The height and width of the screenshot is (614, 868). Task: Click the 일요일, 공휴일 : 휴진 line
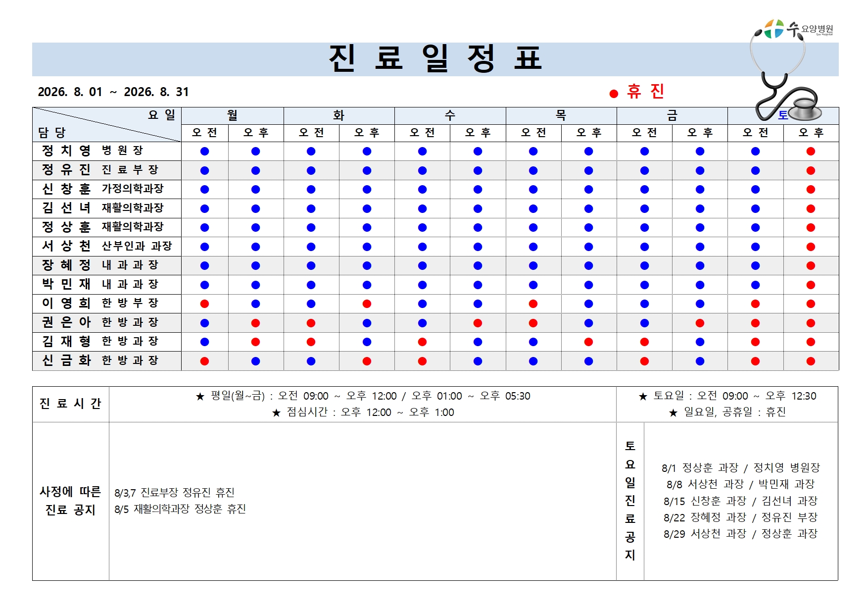pos(727,412)
